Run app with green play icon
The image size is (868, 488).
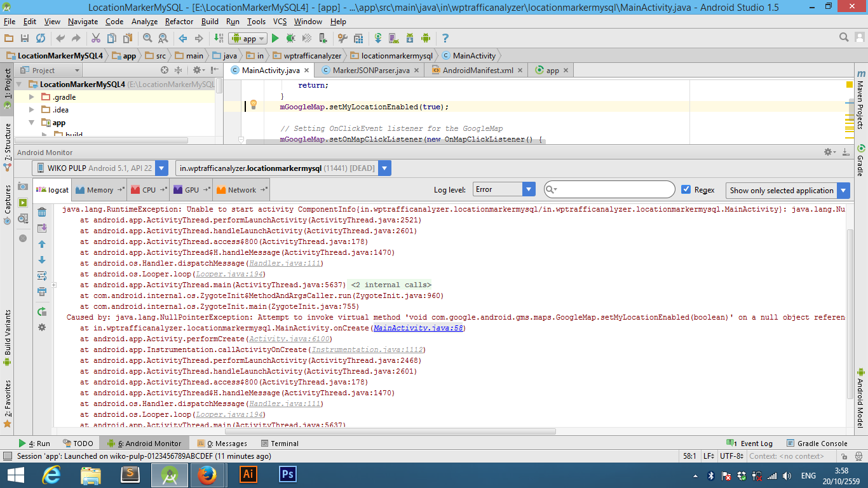click(x=275, y=38)
